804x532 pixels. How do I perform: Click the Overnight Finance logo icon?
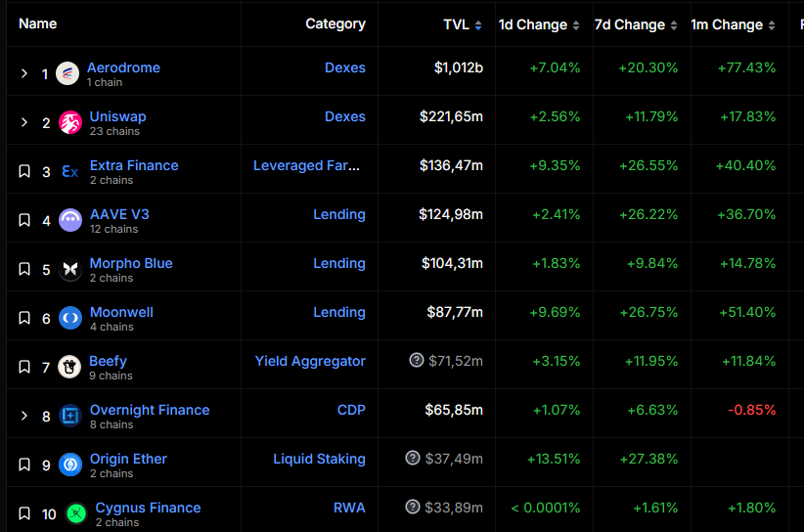click(x=69, y=416)
